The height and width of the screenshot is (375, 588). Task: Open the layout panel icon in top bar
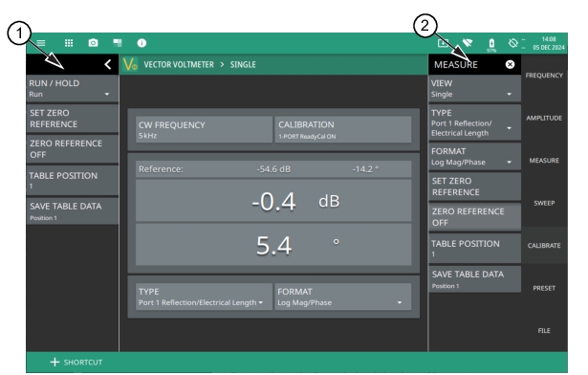118,43
